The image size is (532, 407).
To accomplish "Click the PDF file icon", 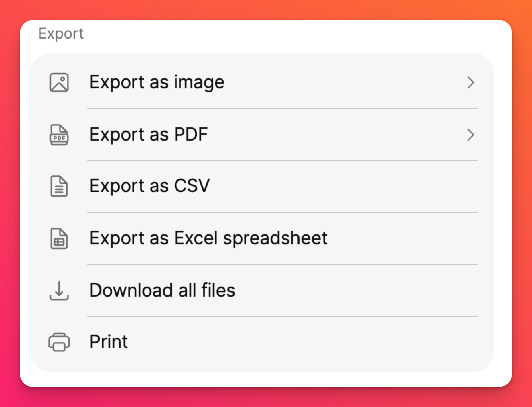I will pos(59,135).
